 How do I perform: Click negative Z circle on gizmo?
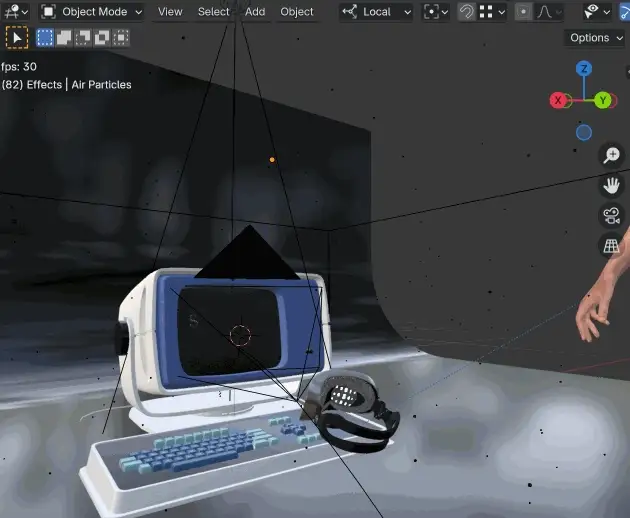[x=584, y=133]
